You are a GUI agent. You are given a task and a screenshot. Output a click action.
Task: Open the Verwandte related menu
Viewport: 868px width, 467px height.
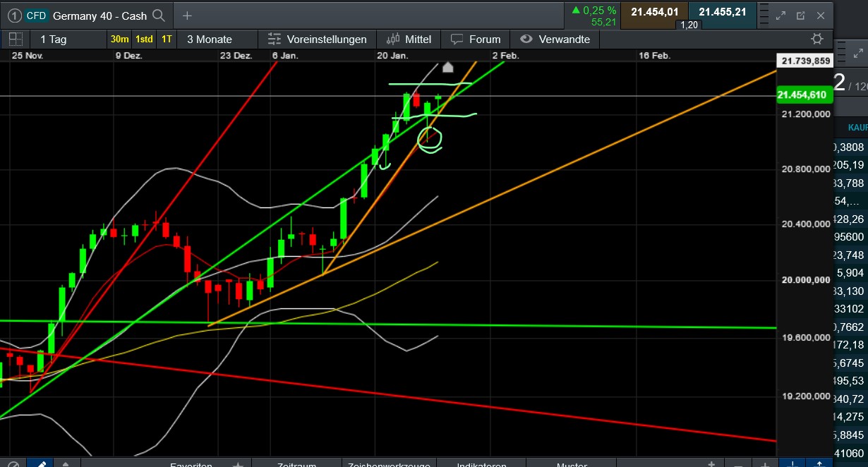point(555,39)
